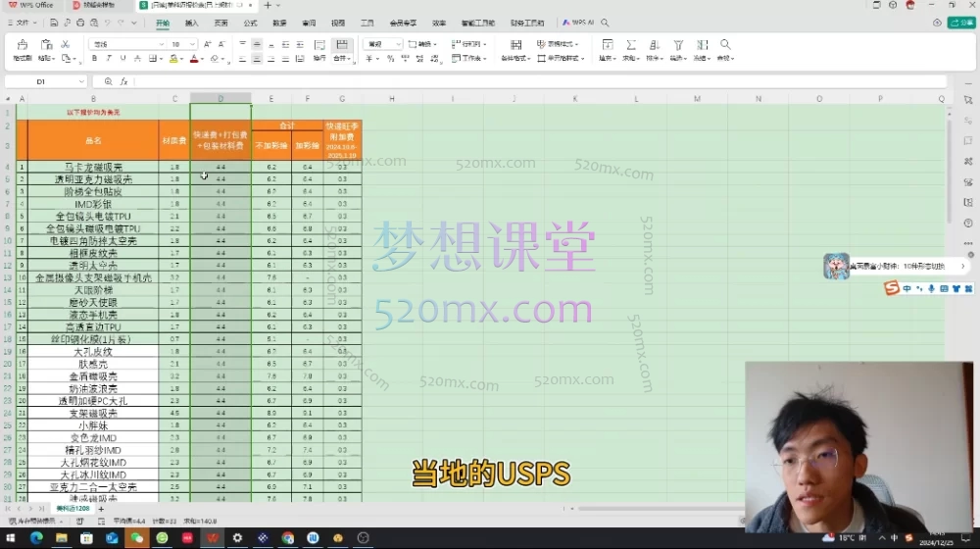Viewport: 980px width, 549px height.
Task: Click the Wrap Text icon
Action: click(319, 45)
